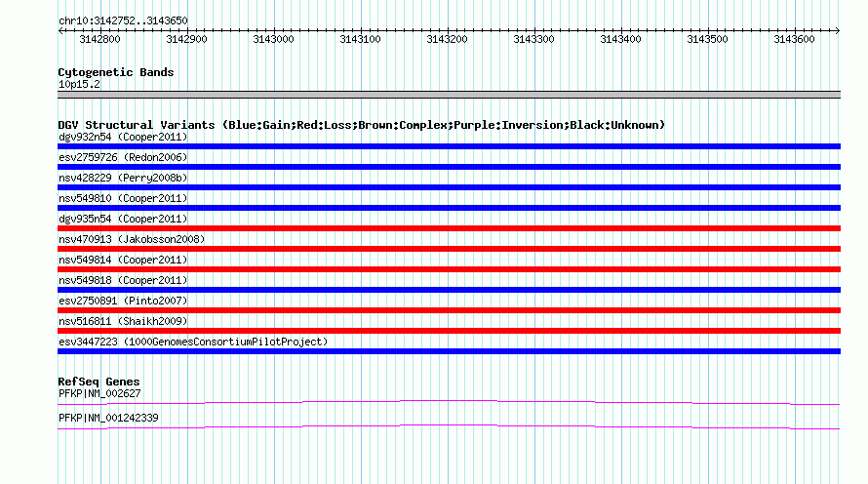This screenshot has height=484, width=868.
Task: Click ruler position 3143400
Action: [620, 39]
